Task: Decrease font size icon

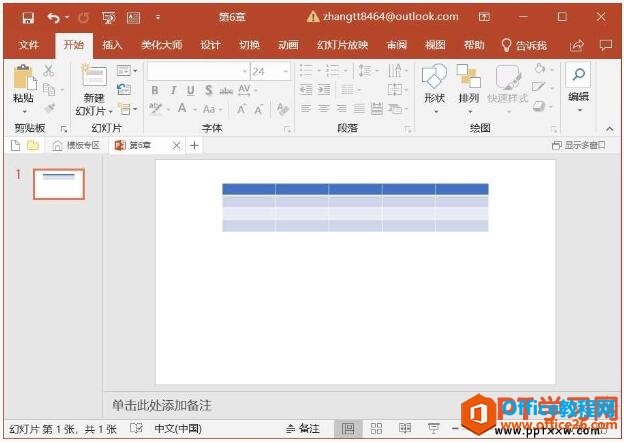Action: tap(259, 109)
